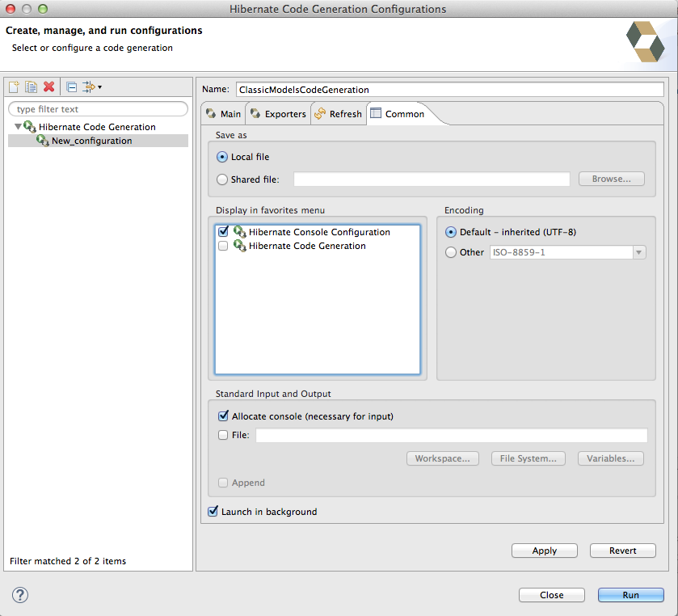
Task: Click the Browse... button
Action: coord(612,179)
